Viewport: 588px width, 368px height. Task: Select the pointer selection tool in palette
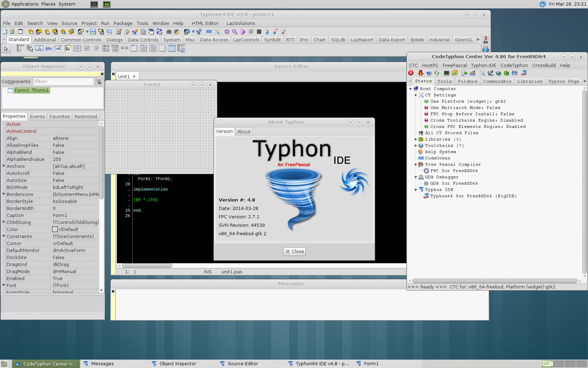[6, 49]
